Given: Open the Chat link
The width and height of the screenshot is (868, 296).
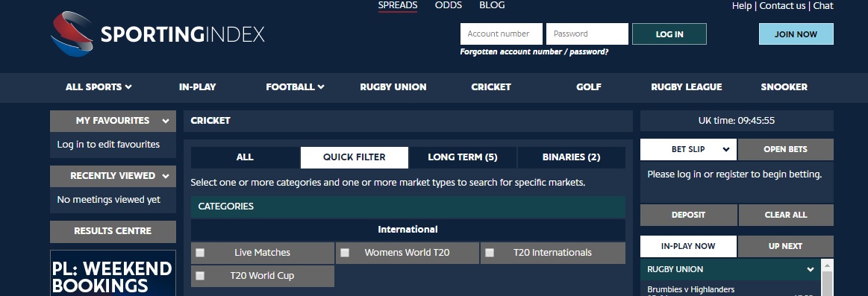Looking at the screenshot, I should pyautogui.click(x=823, y=5).
